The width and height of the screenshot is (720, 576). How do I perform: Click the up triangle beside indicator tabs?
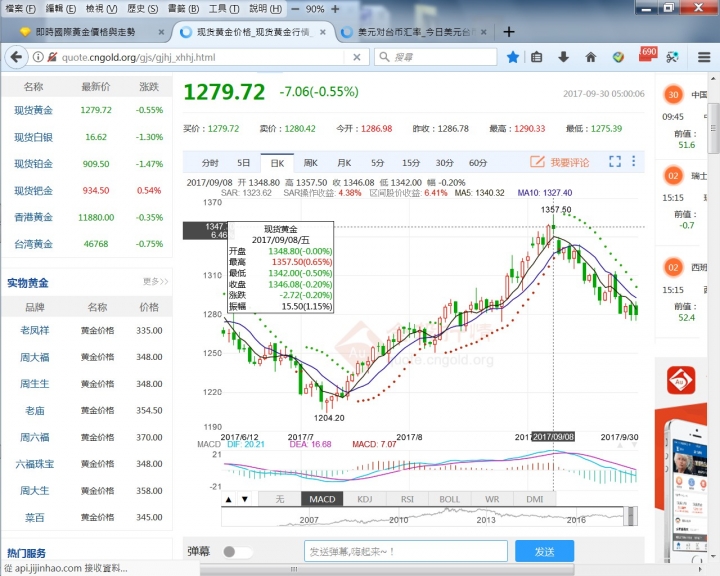pos(229,499)
